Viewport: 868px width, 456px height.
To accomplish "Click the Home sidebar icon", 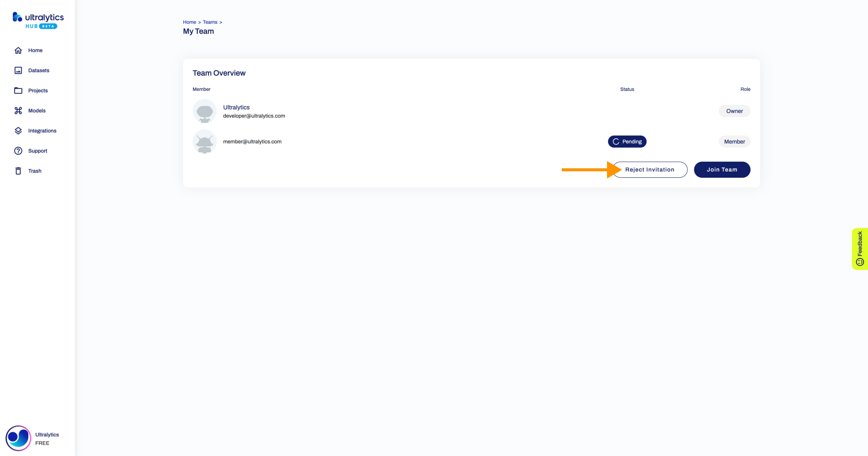I will [x=18, y=50].
